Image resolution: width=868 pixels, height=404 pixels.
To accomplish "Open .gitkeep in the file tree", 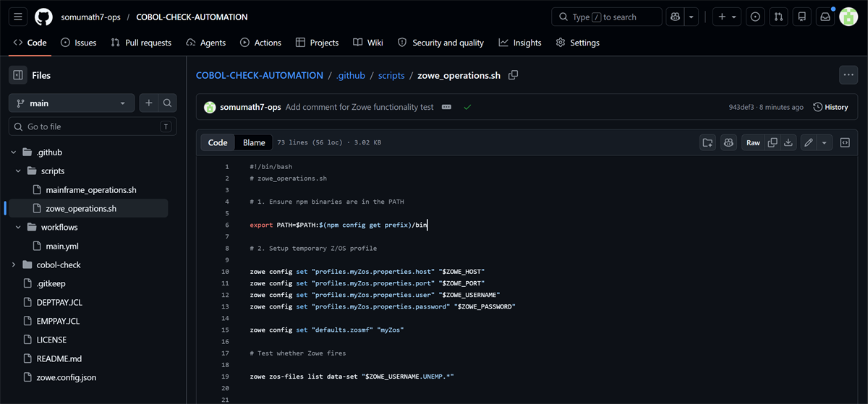I will click(x=51, y=283).
